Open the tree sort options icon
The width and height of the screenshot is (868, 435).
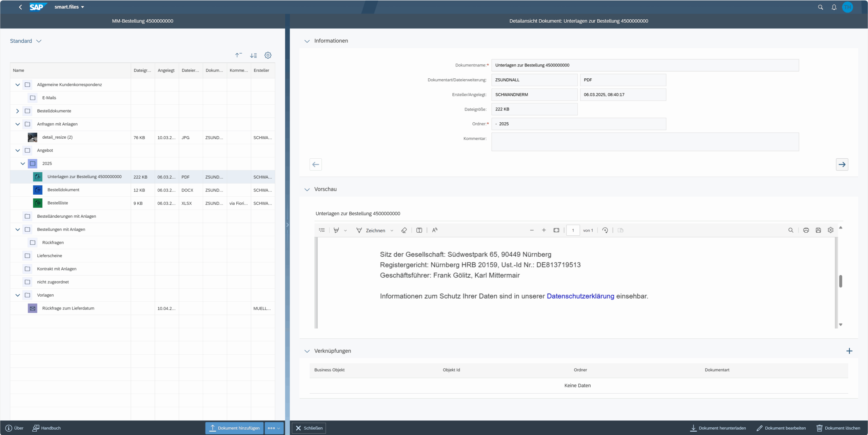point(253,55)
